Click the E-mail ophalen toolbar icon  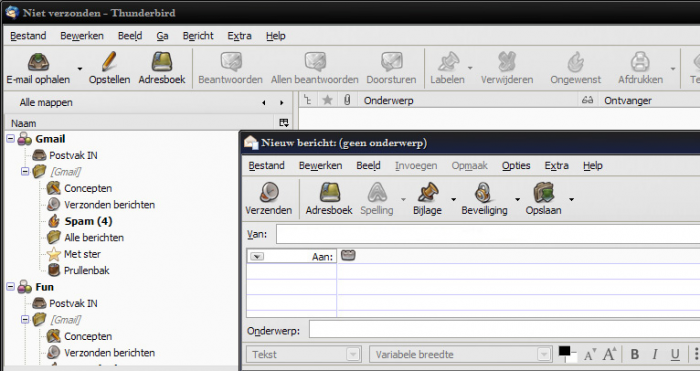38,62
